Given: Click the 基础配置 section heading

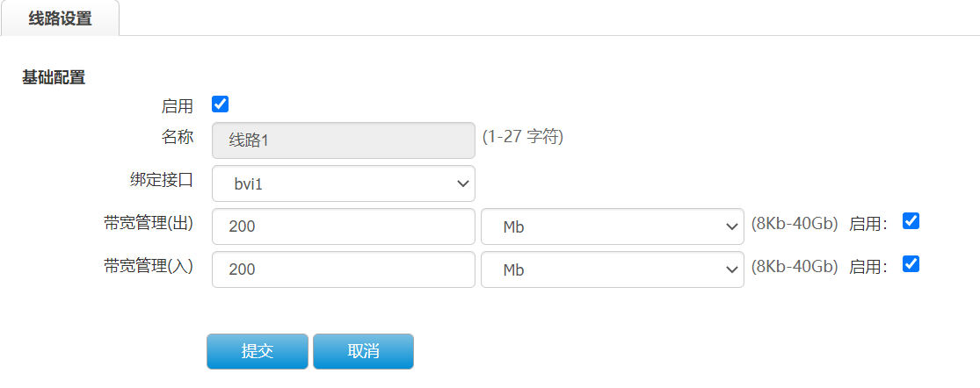Looking at the screenshot, I should click(54, 77).
